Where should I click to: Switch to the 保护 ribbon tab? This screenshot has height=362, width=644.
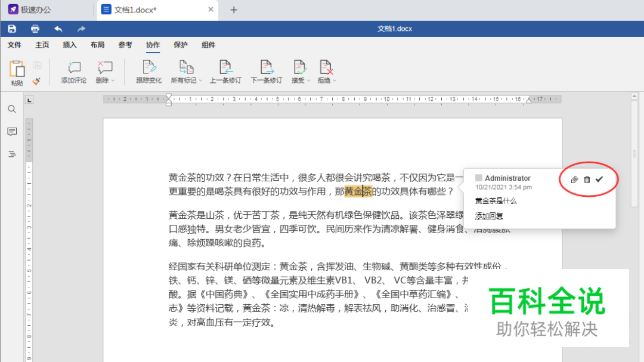click(x=180, y=45)
